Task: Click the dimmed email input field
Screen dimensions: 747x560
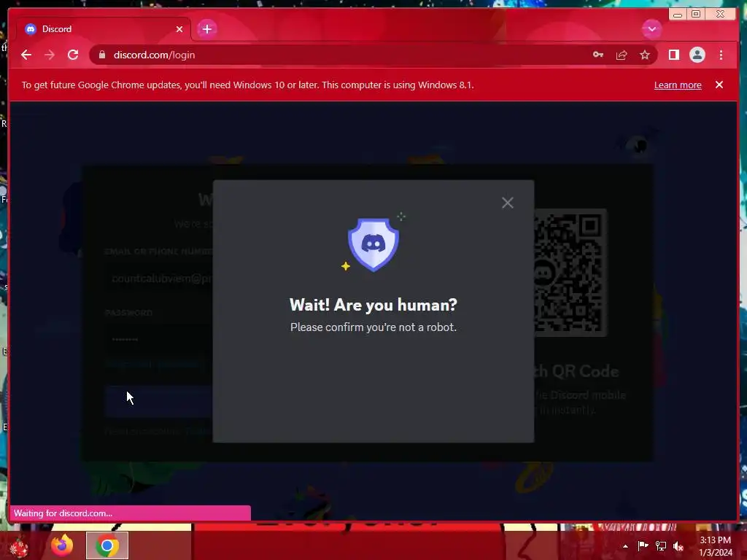Action: (x=158, y=279)
